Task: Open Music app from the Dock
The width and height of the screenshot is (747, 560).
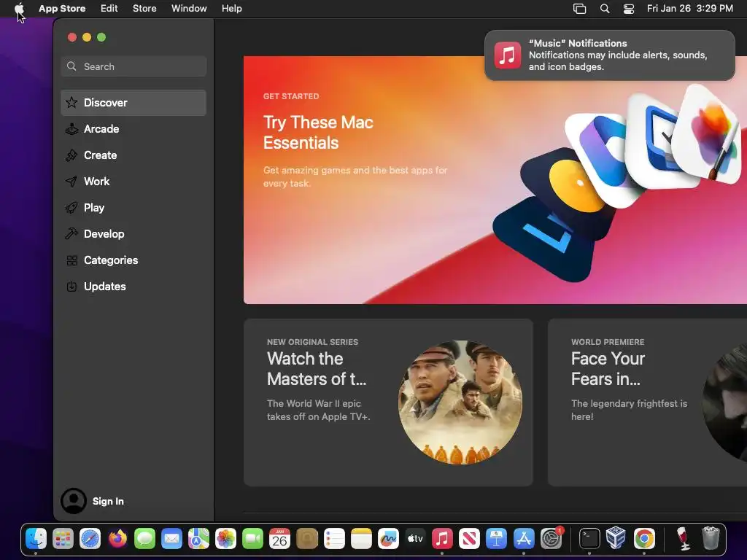Action: click(442, 539)
